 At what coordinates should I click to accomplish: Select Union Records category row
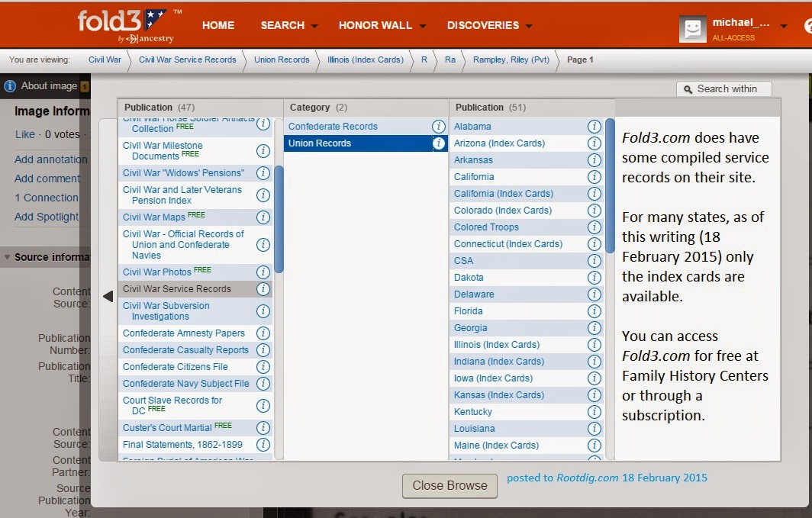click(365, 143)
